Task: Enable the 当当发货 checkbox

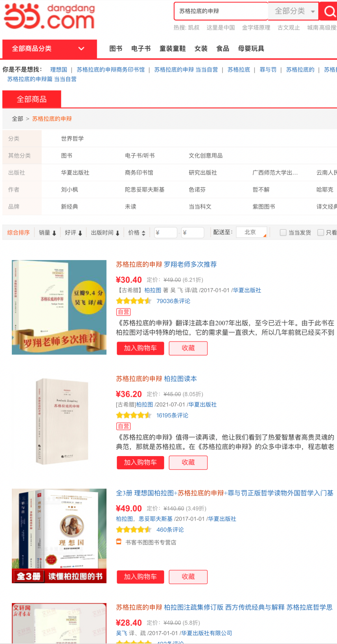Action: click(x=283, y=233)
